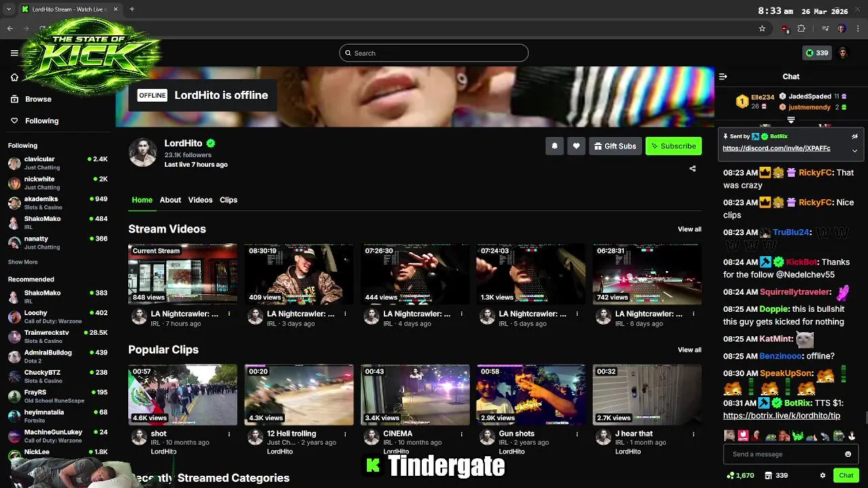Switch to the About tab
Screen dimensions: 868x488
click(170, 200)
